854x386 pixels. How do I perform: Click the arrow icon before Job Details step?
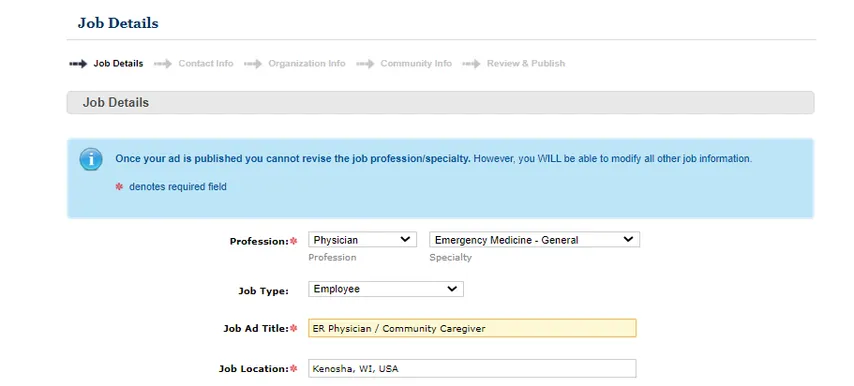(x=78, y=64)
